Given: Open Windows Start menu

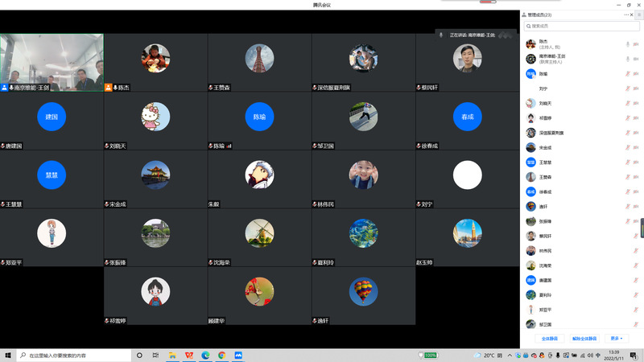Looking at the screenshot, I should 8,356.
